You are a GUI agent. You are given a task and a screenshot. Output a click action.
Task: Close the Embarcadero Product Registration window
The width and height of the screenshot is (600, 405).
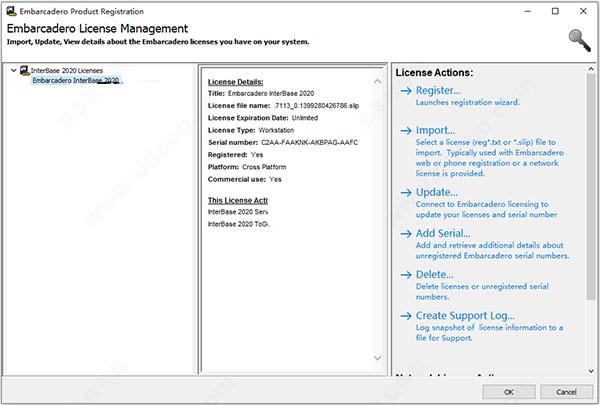[x=583, y=11]
